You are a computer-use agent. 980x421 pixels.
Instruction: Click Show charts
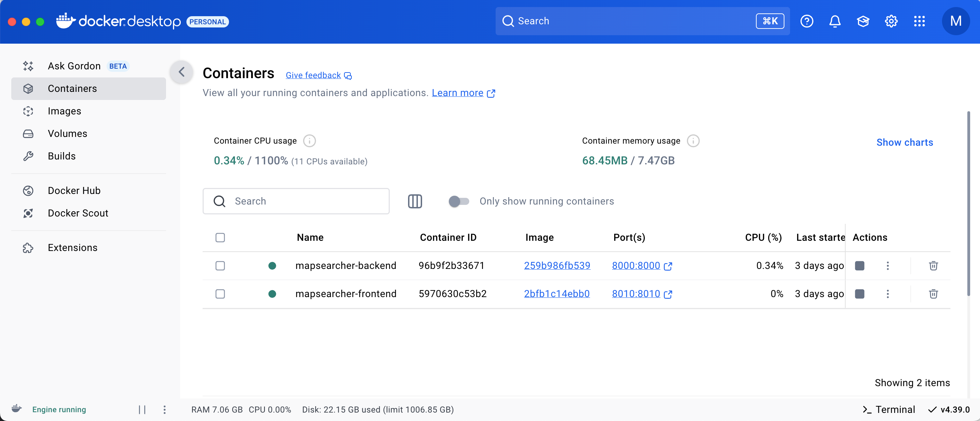pos(904,142)
